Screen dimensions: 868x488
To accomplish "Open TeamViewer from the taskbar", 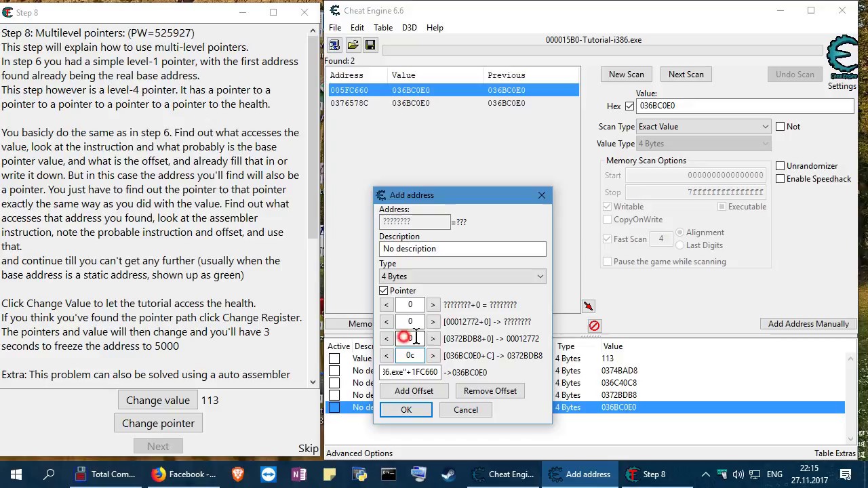I will tap(269, 474).
